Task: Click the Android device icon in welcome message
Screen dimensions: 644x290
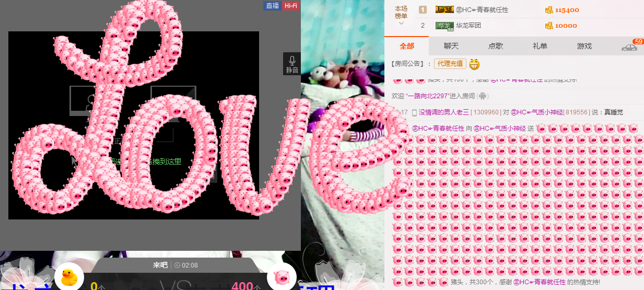Action: click(483, 96)
